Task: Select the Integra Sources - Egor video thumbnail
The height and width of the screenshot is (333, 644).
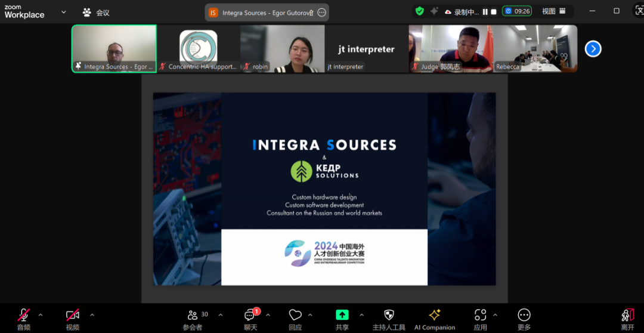Action: 114,48
